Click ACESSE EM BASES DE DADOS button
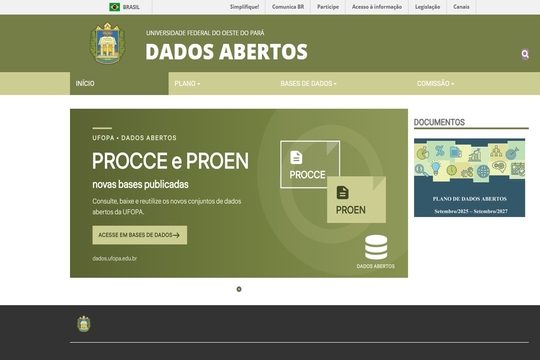This screenshot has height=360, width=540. (x=139, y=235)
